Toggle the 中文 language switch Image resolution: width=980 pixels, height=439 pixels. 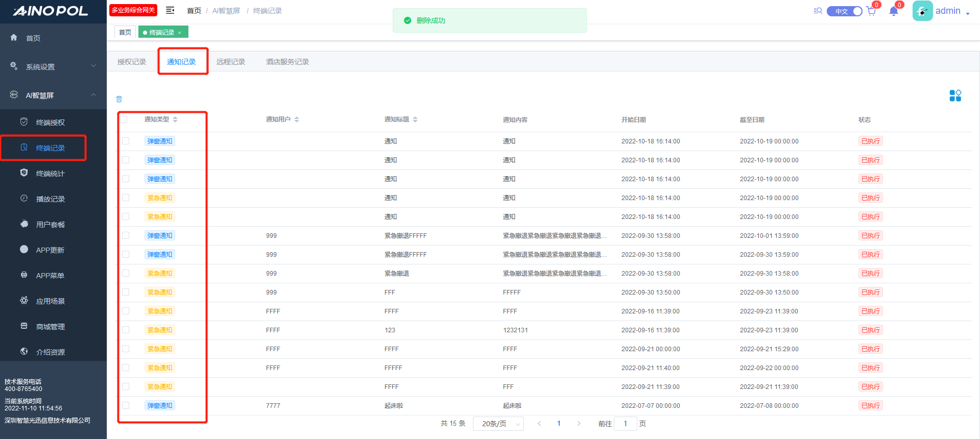click(x=845, y=11)
